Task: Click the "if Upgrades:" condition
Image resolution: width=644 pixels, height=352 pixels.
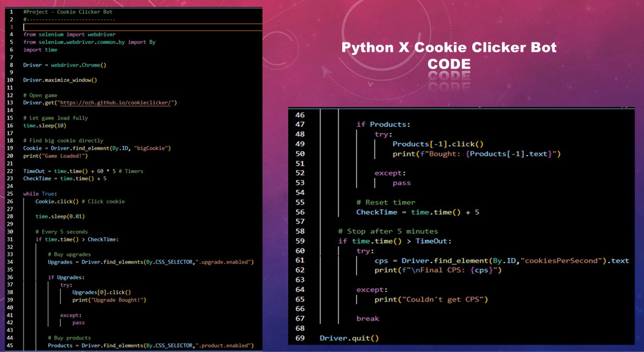Action: tap(66, 277)
